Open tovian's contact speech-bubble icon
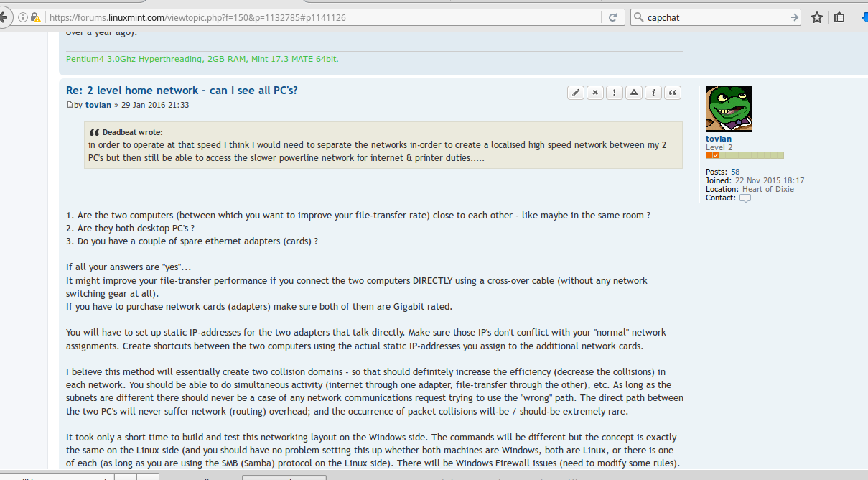 pyautogui.click(x=745, y=198)
